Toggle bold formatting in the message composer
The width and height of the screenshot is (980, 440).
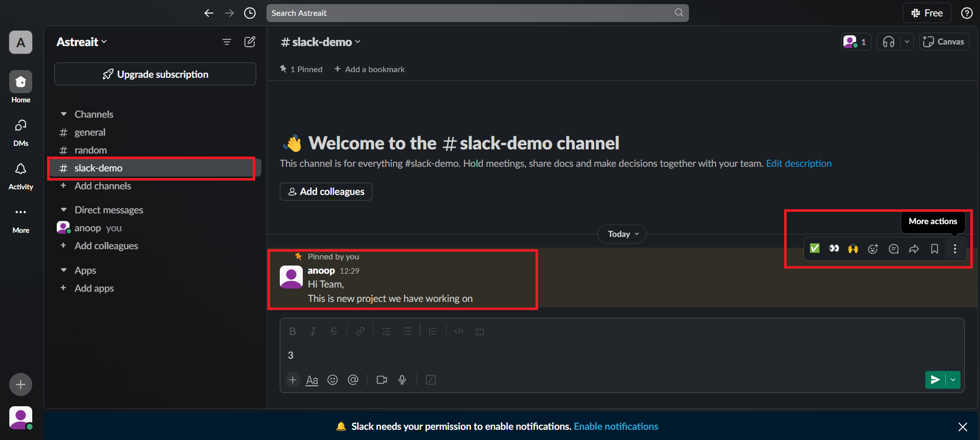click(293, 331)
